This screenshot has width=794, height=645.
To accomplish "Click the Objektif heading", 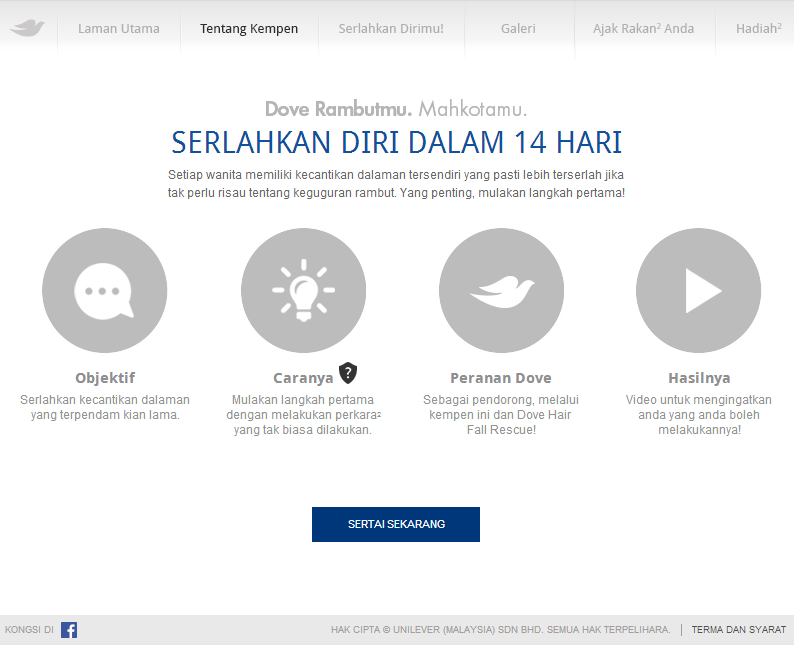I will 105,378.
